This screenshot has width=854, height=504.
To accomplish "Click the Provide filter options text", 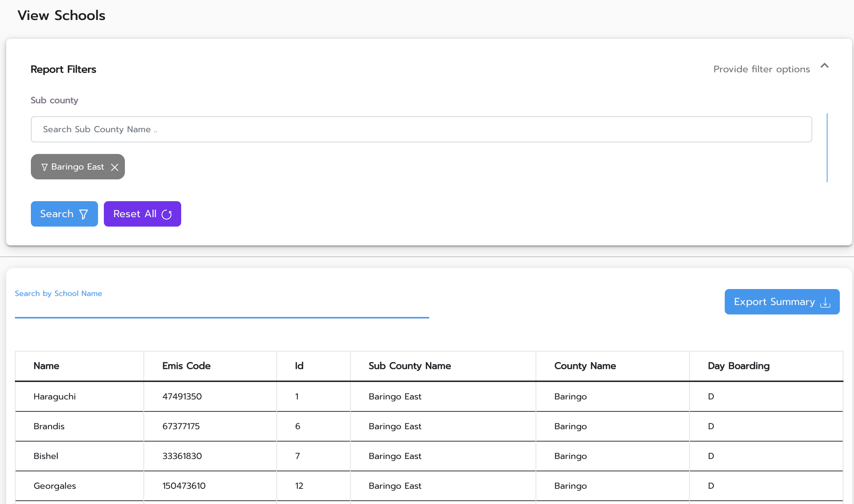I will [761, 69].
